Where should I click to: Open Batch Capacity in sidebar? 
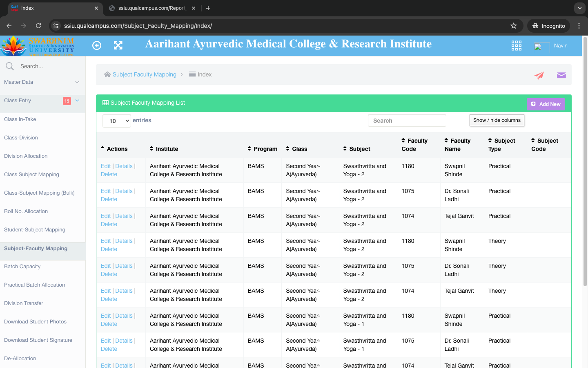point(22,267)
